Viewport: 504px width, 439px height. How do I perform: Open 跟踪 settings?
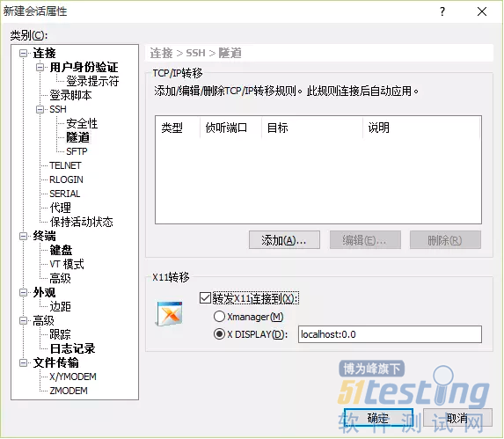60,334
